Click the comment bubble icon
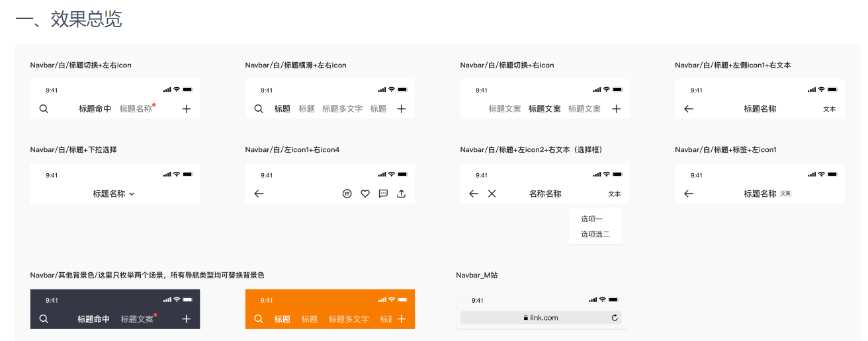The image size is (868, 341). coord(383,194)
